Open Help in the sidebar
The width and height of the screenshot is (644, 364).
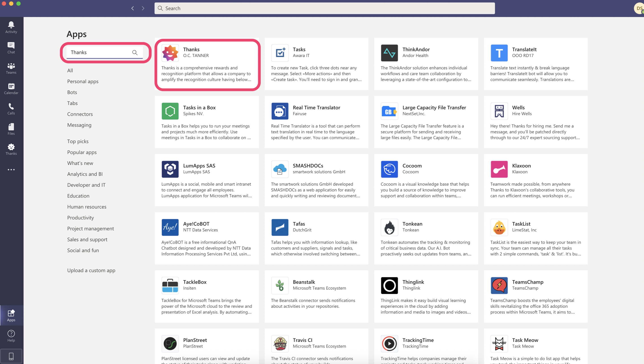point(11,336)
